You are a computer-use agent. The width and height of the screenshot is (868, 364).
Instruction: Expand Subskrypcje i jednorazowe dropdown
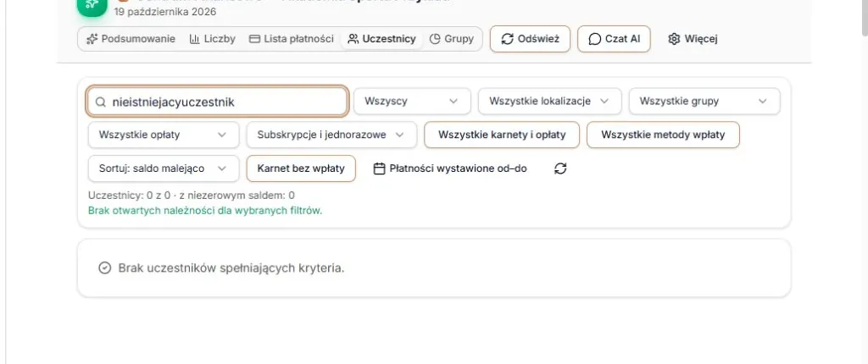coord(331,135)
